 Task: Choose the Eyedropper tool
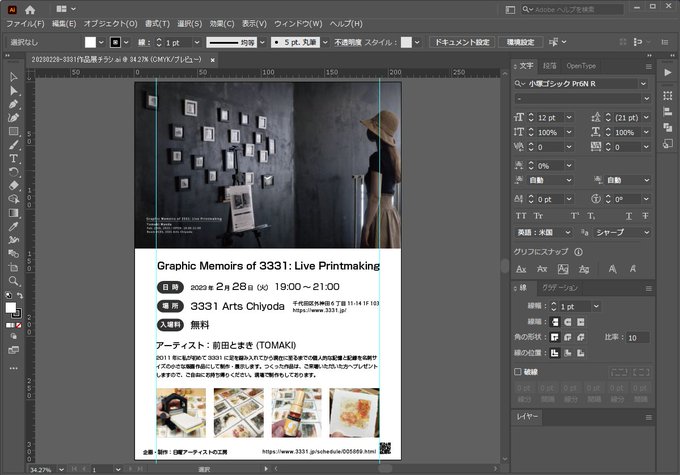(x=14, y=226)
